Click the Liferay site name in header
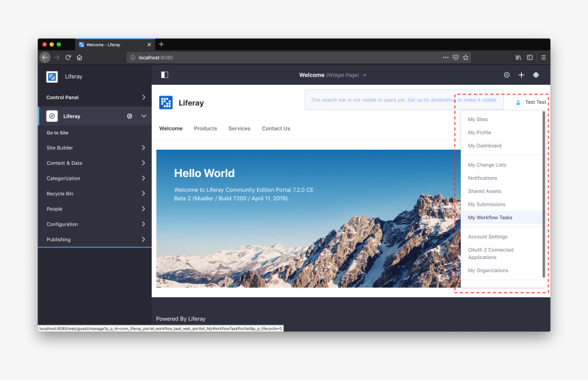Viewport: 588px width, 380px height. point(191,103)
